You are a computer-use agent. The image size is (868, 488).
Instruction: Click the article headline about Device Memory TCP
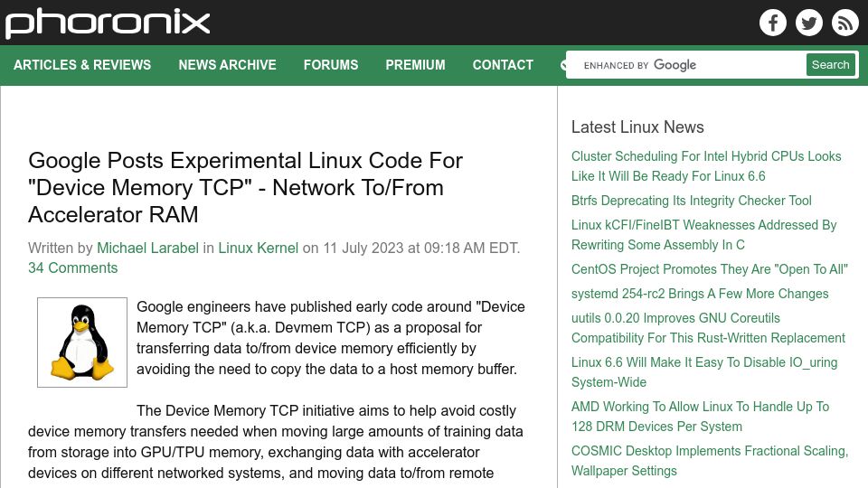pyautogui.click(x=246, y=188)
